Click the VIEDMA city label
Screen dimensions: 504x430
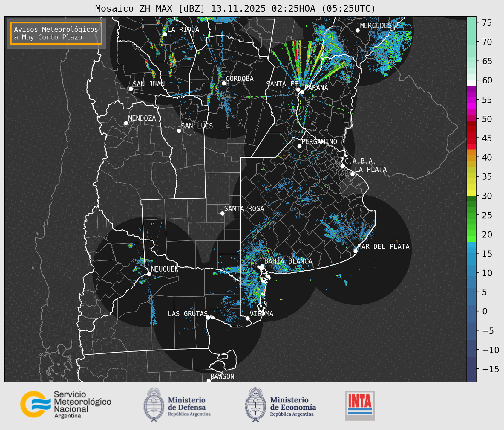[x=261, y=314]
